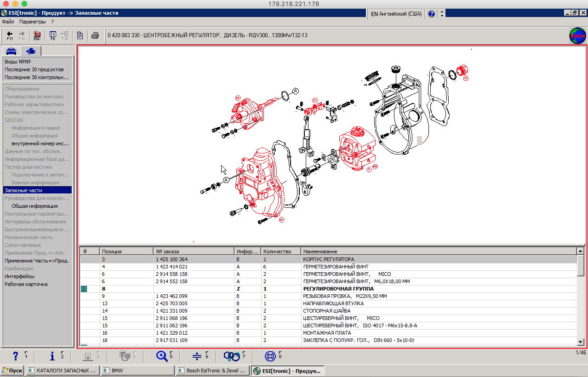This screenshot has width=588, height=377.
Task: Open the F9 list view icon
Action: [52, 35]
